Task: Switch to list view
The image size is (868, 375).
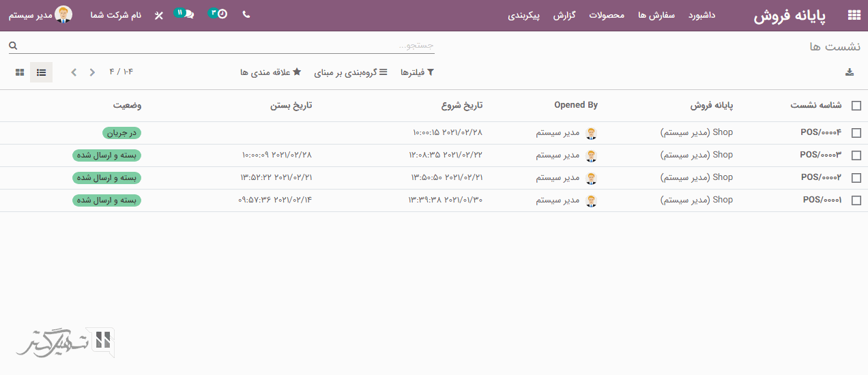Action: pyautogui.click(x=42, y=72)
